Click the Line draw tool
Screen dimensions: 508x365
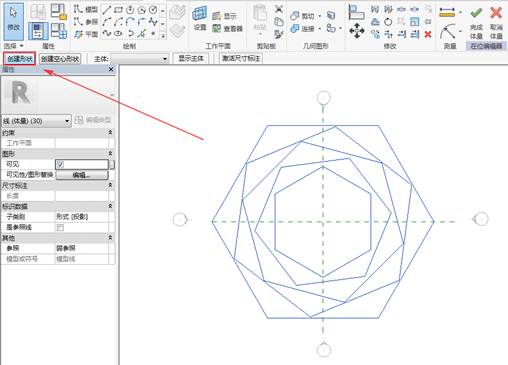coord(107,10)
